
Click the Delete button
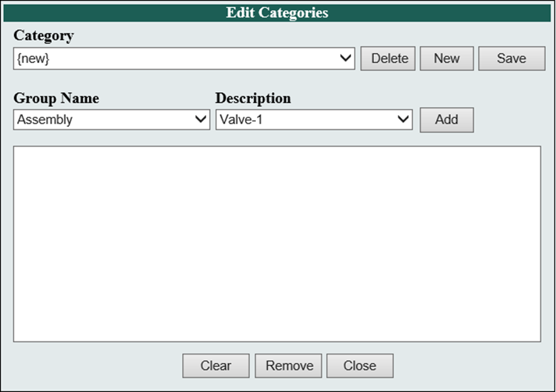pos(388,58)
